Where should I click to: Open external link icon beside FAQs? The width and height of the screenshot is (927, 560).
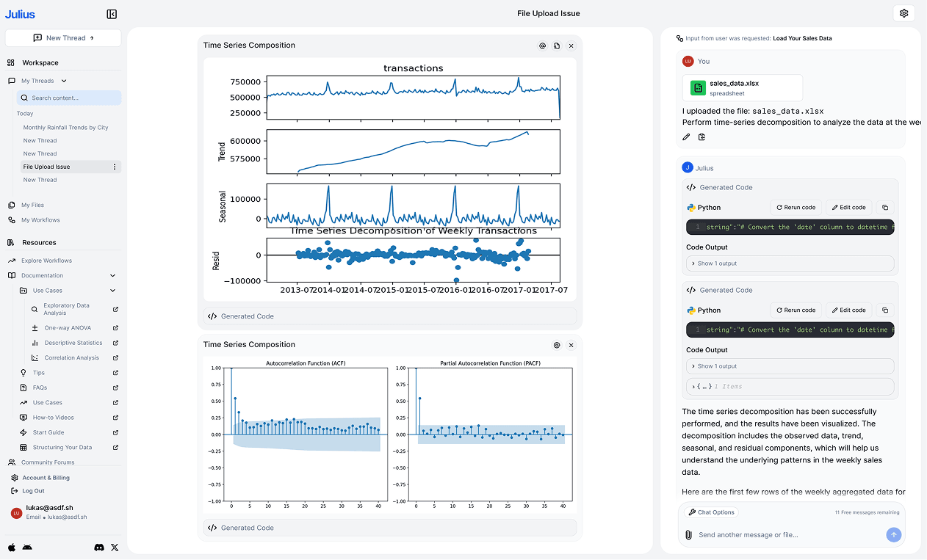coord(115,388)
